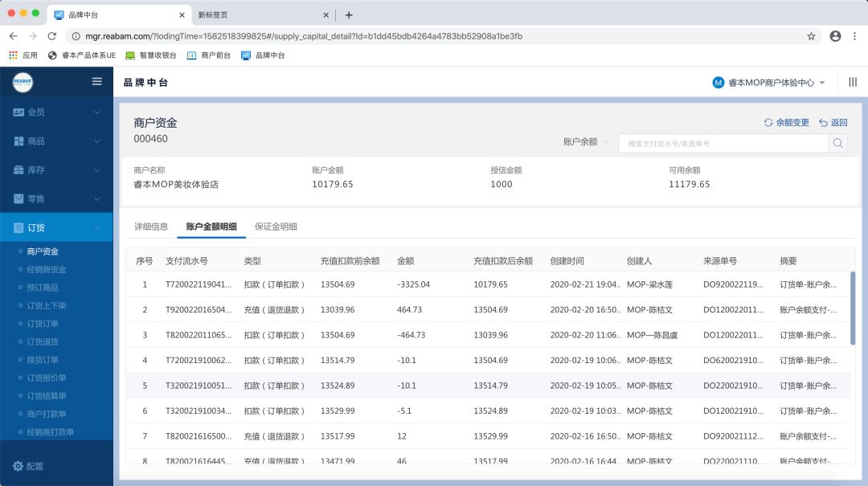
Task: Click amount -3325.04 in row 1
Action: pos(414,284)
